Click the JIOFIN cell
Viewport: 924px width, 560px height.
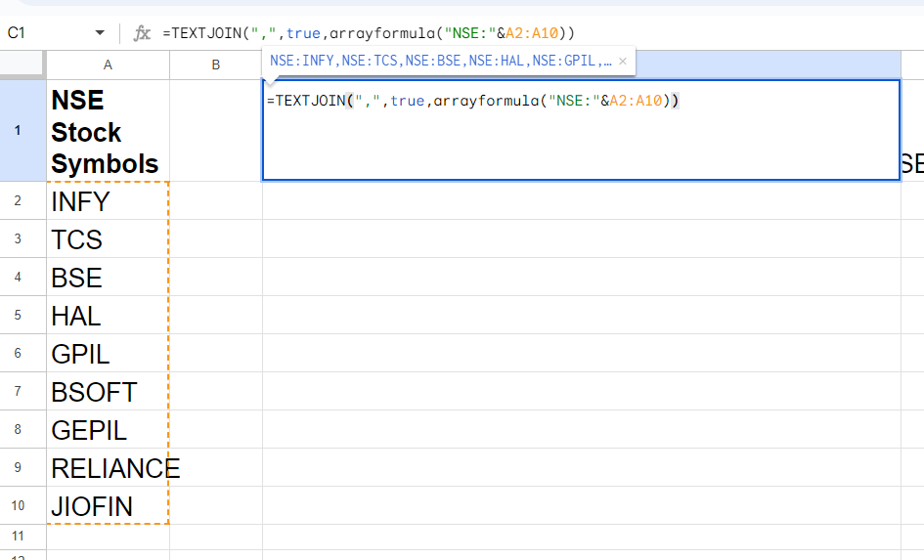(108, 505)
